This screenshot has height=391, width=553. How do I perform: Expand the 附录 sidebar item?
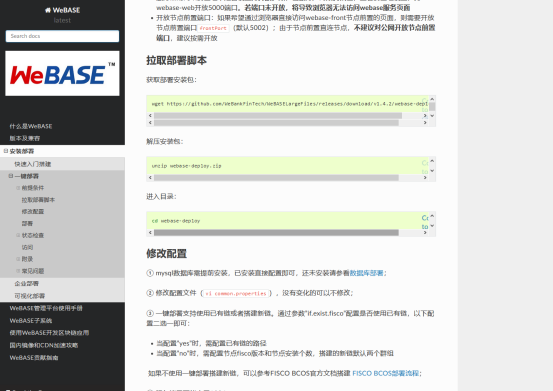point(18,259)
